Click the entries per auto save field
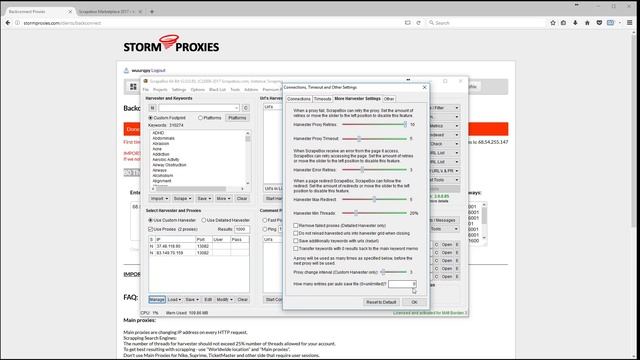This screenshot has height=360, width=640. (x=402, y=284)
